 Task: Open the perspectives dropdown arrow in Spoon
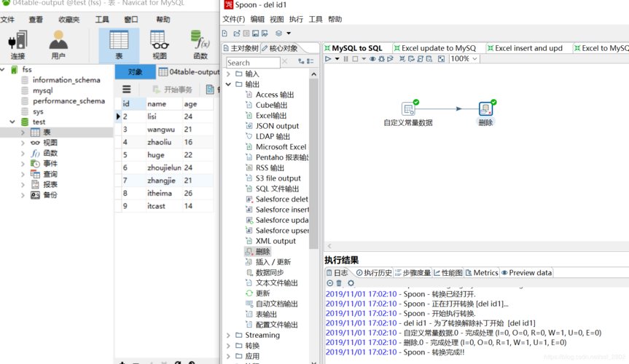point(289,33)
